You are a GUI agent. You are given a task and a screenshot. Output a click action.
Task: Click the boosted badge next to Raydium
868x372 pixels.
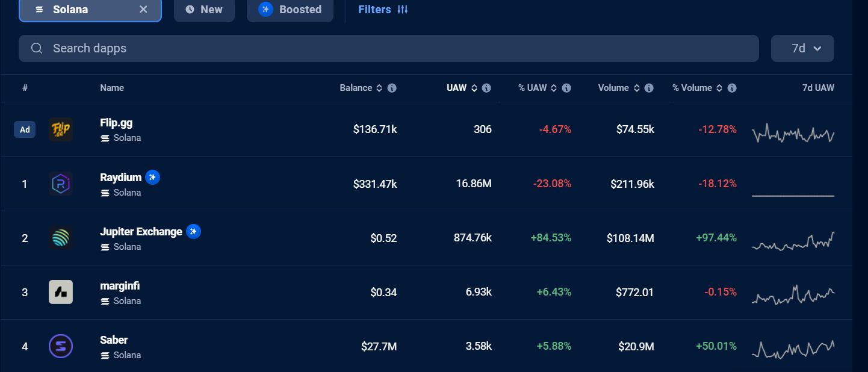(x=152, y=178)
